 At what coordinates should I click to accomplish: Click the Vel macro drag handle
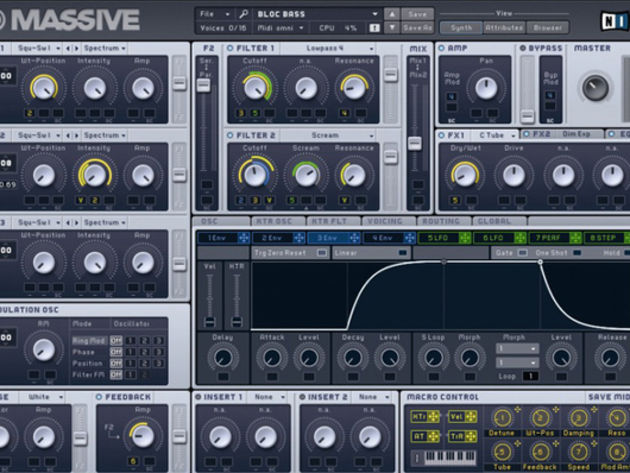(471, 417)
